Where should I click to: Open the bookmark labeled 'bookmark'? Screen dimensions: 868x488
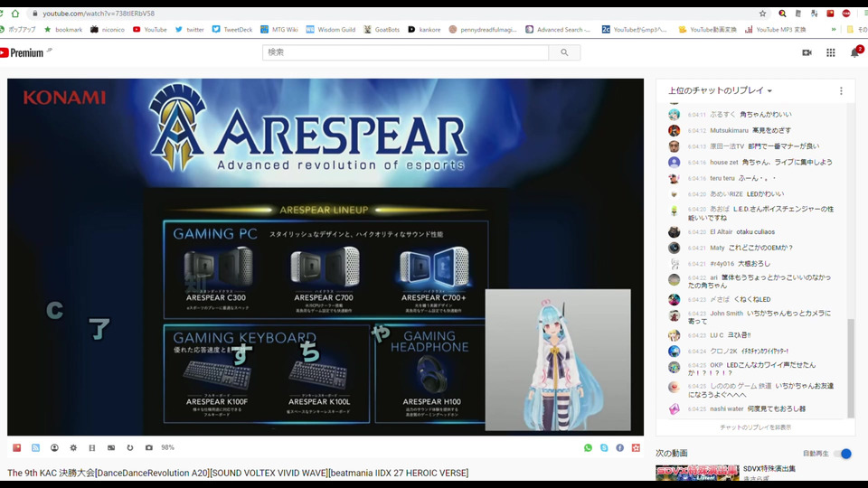click(x=63, y=29)
